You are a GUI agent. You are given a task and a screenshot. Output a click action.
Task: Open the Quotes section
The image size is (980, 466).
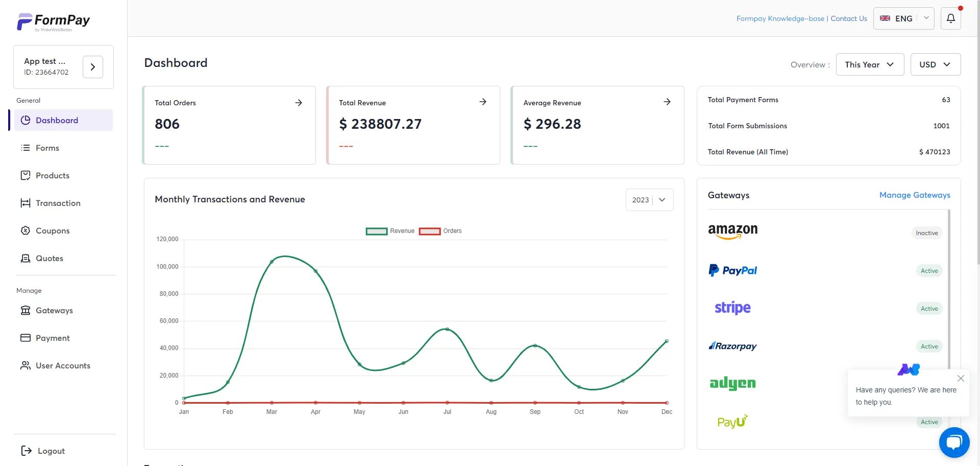click(x=49, y=258)
